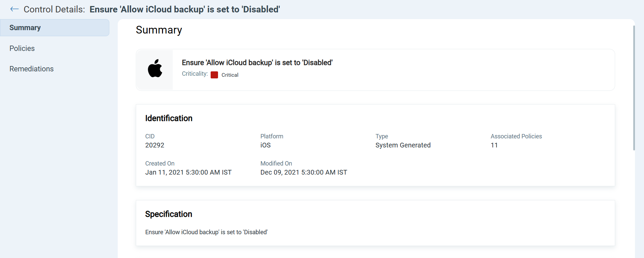The width and height of the screenshot is (644, 258).
Task: Click the Specification section heading
Action: tap(169, 214)
